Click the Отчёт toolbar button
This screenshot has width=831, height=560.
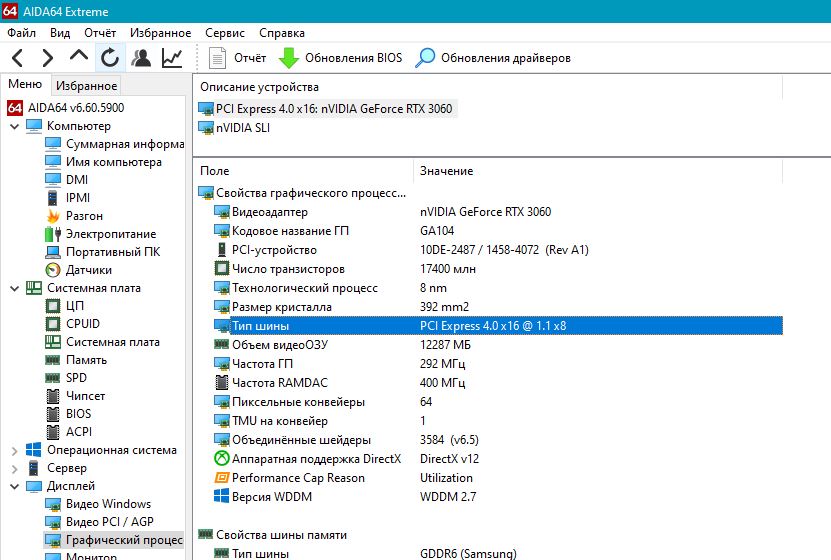[x=237, y=58]
